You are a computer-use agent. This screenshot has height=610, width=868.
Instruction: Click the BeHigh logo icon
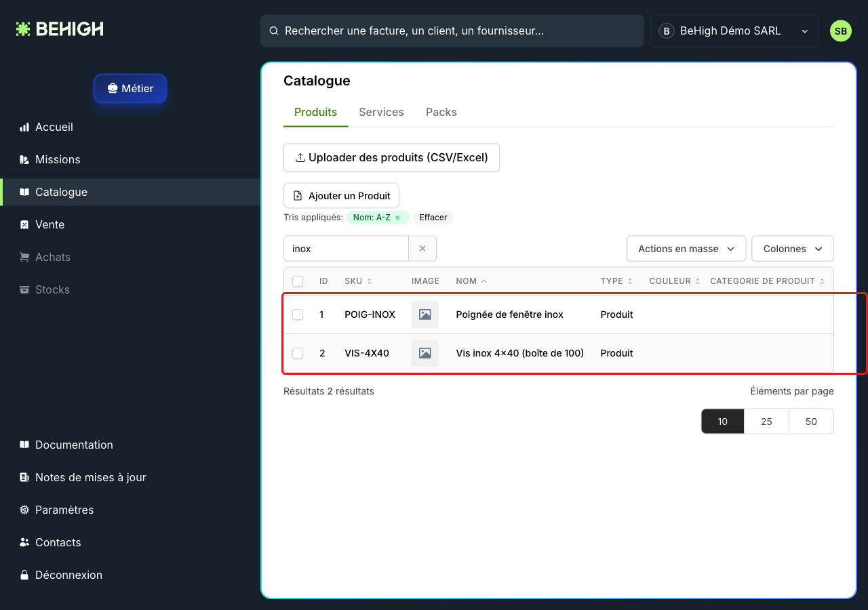[23, 29]
